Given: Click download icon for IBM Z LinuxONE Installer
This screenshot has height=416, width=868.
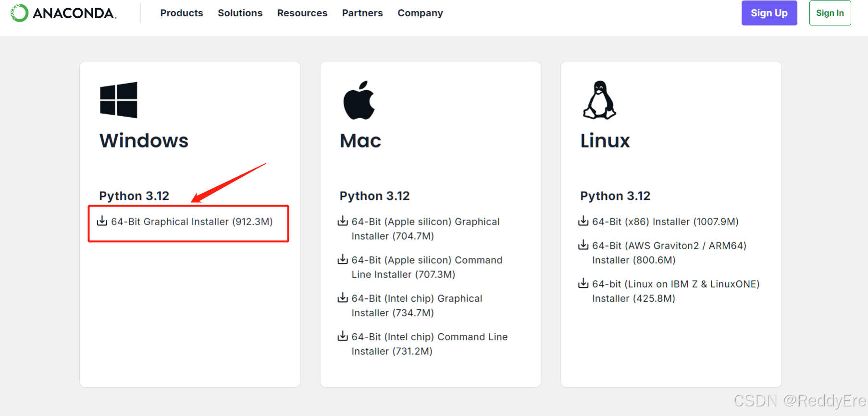Looking at the screenshot, I should pos(583,283).
